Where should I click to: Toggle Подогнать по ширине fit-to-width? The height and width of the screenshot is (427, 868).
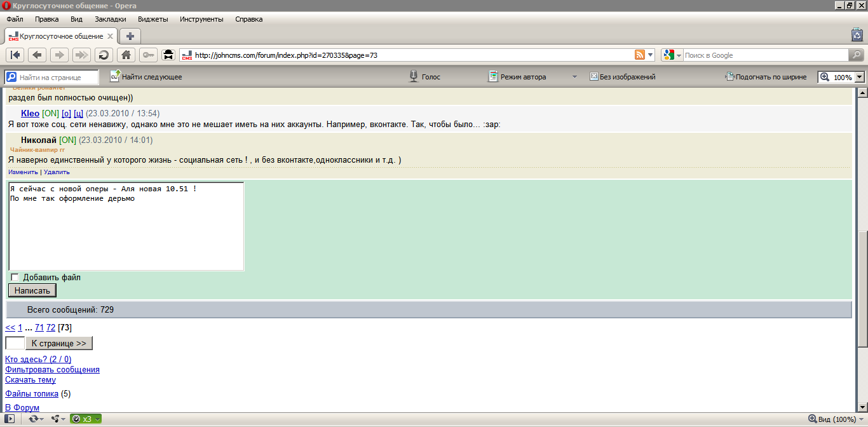[x=766, y=77]
